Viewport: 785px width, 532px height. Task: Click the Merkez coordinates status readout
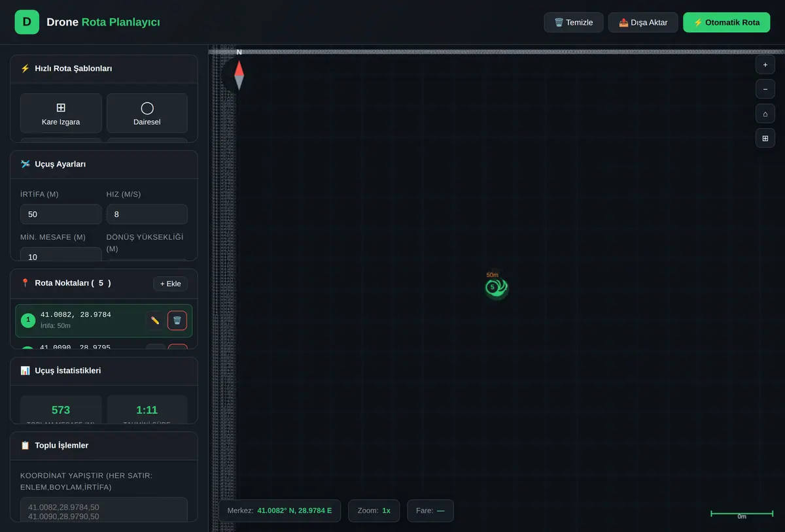click(x=279, y=510)
